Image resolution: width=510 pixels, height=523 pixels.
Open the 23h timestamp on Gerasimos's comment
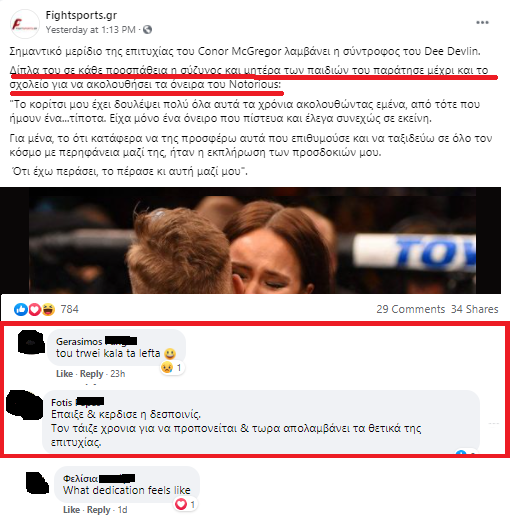118,374
